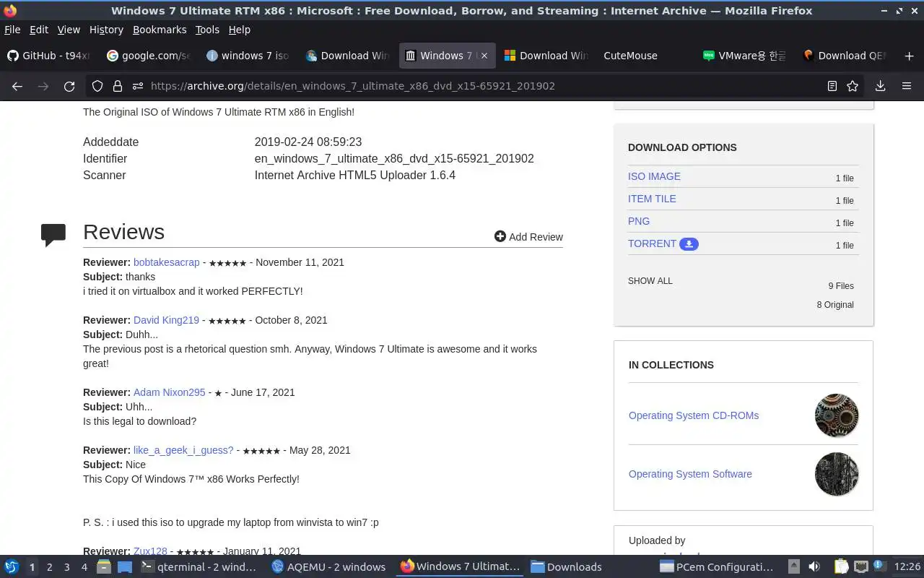Switch to the VMware tab
The height and width of the screenshot is (578, 924).
(745, 56)
